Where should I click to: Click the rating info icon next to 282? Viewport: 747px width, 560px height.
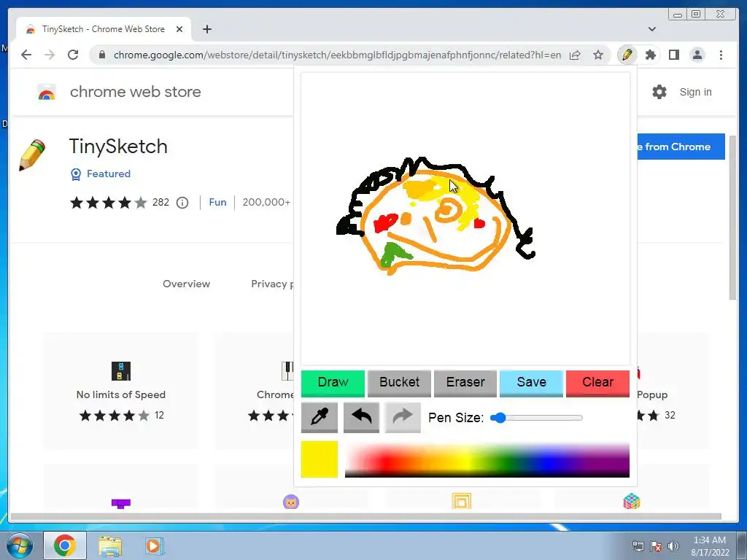click(182, 203)
